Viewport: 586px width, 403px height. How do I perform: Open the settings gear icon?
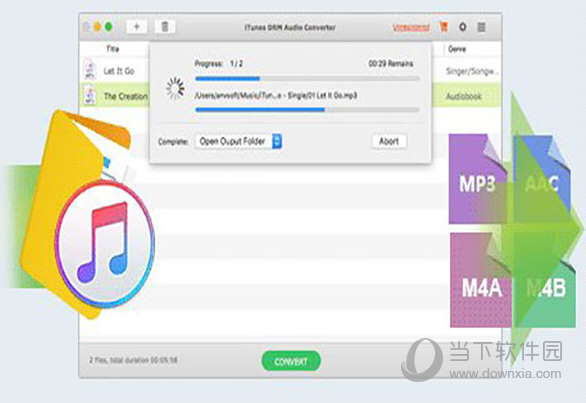(x=463, y=27)
